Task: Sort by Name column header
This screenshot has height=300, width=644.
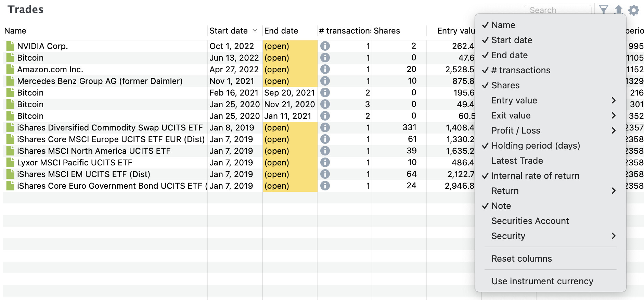Action: 15,31
